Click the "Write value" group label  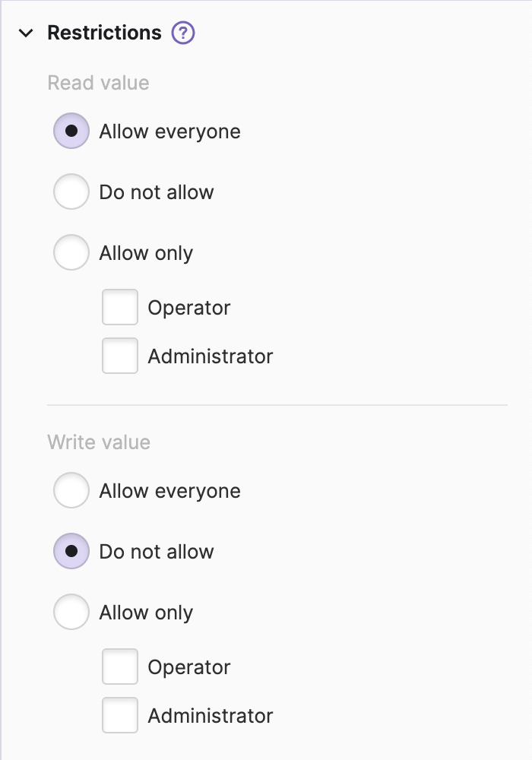pyautogui.click(x=99, y=442)
